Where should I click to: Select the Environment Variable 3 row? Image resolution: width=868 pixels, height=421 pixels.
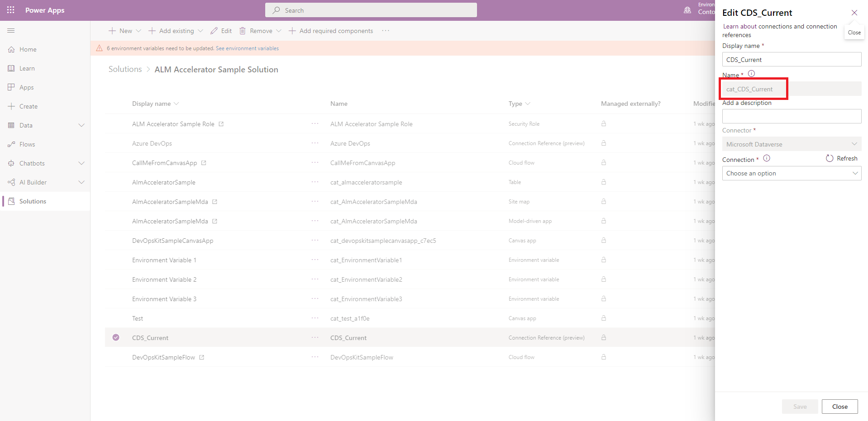(x=164, y=299)
